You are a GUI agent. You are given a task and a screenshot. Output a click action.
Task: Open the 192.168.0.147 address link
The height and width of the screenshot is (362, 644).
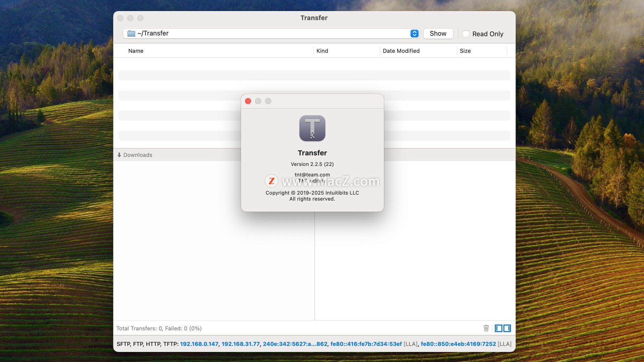click(199, 344)
